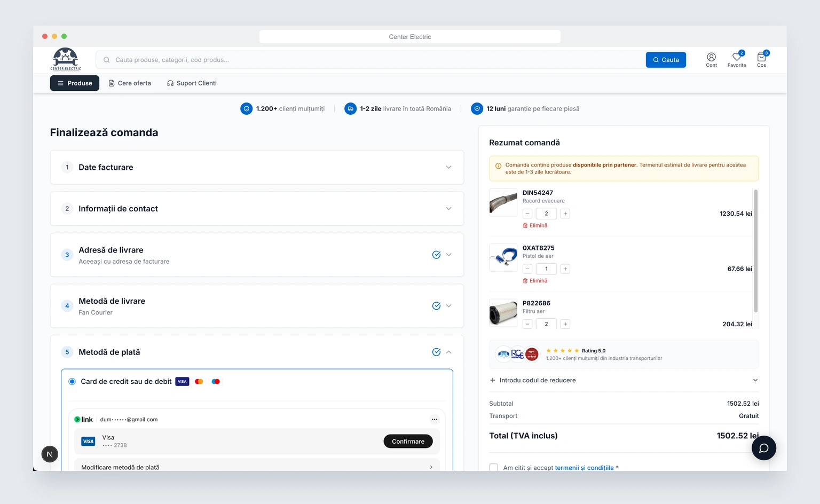The height and width of the screenshot is (504, 820).
Task: Open the Favorite heart icon
Action: point(737,59)
